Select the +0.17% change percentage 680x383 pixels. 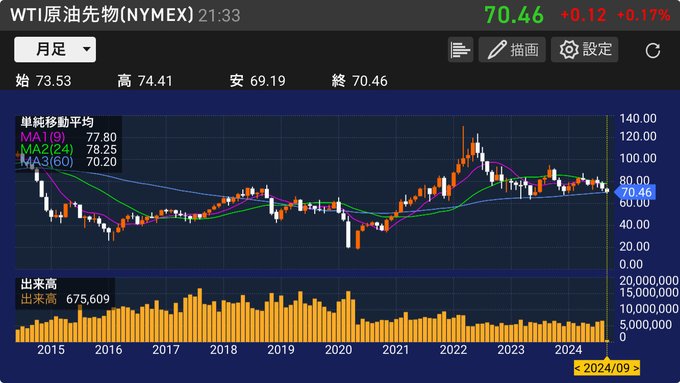click(643, 16)
